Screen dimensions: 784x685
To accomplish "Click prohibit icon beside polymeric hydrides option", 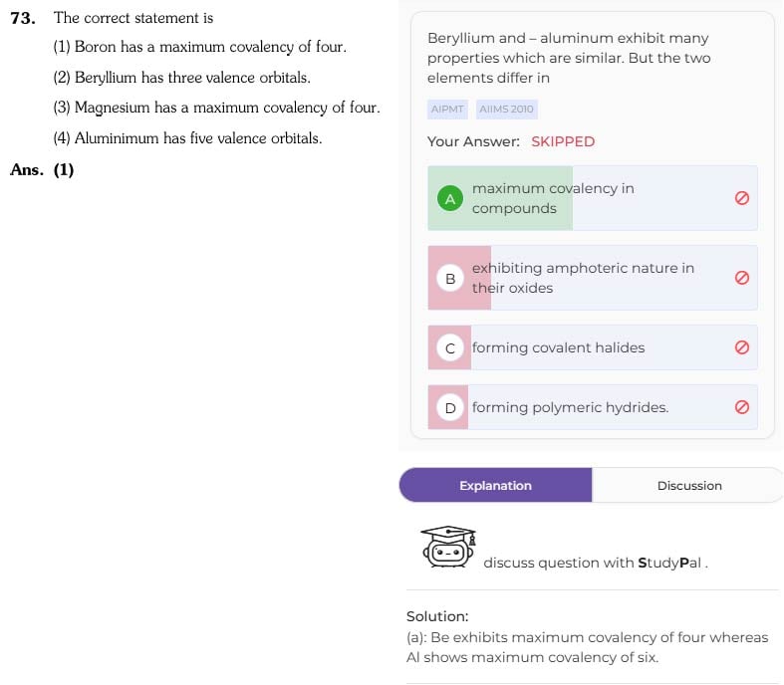I will tap(741, 407).
